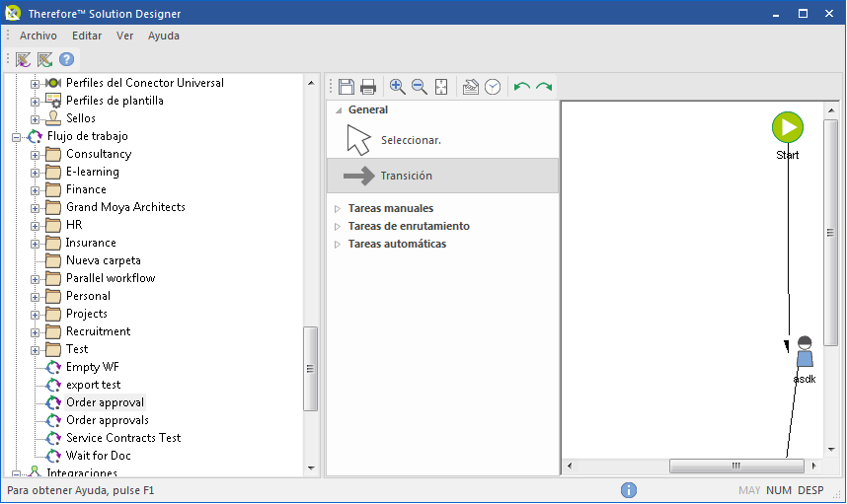Image resolution: width=847 pixels, height=504 pixels.
Task: Open workflow properties edit icon
Action: click(471, 87)
